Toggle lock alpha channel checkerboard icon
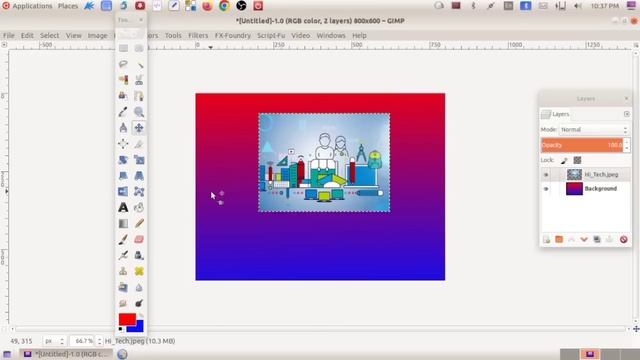This screenshot has height=360, width=640. tap(577, 160)
